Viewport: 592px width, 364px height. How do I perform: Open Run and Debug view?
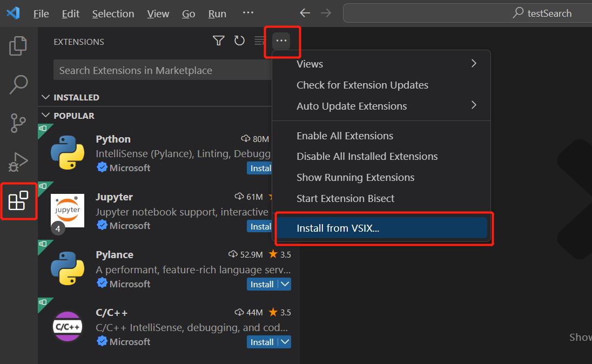pyautogui.click(x=18, y=161)
